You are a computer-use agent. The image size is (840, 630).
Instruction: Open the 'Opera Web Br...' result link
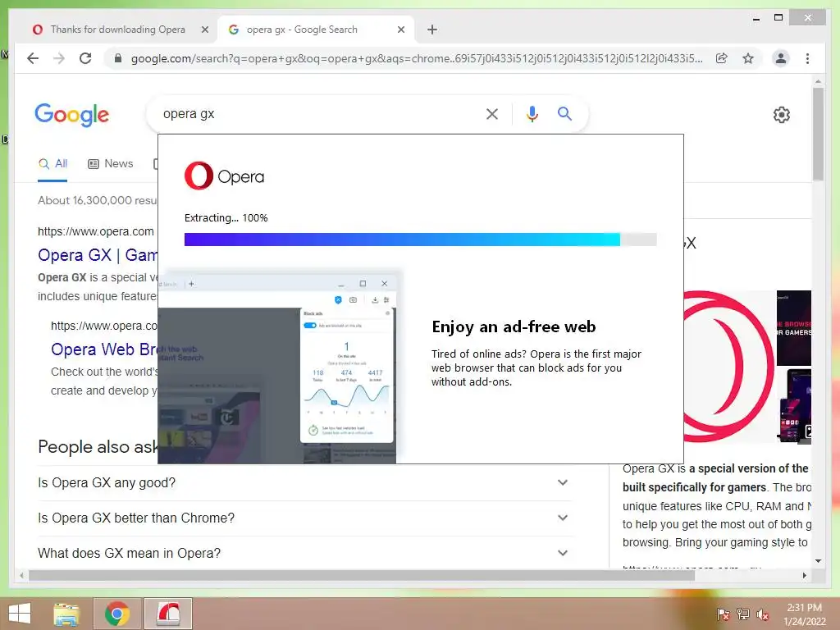point(104,349)
